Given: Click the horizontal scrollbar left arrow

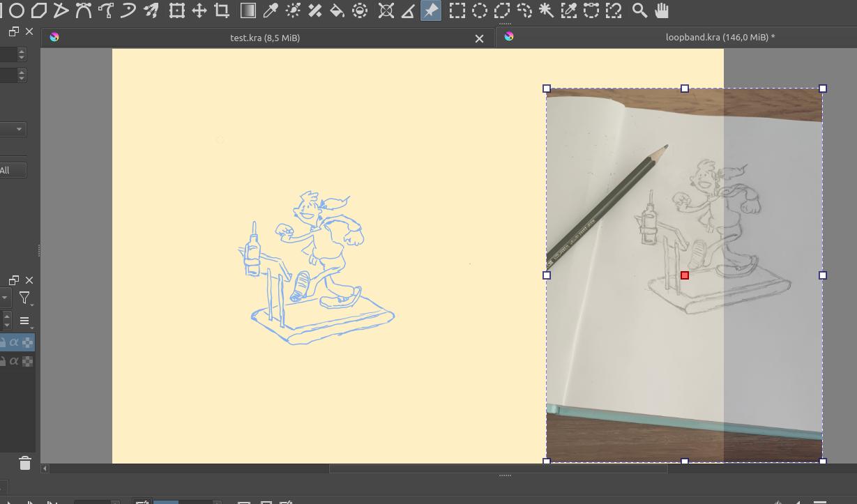Looking at the screenshot, I should tap(45, 469).
